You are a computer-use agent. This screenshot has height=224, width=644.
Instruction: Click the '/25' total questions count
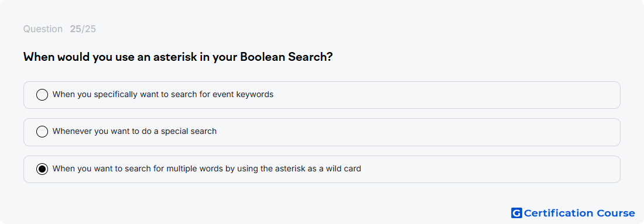point(89,29)
